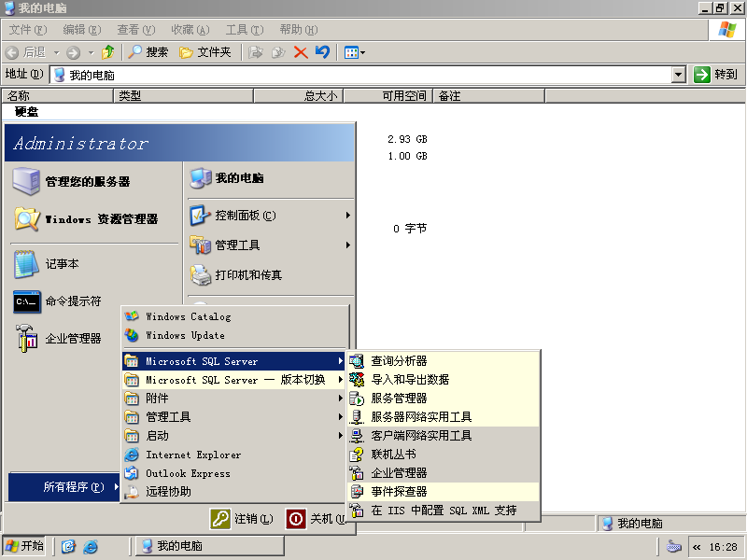The height and width of the screenshot is (560, 747).
Task: Open 打印机和传真 in the Start menu
Action: (270, 274)
